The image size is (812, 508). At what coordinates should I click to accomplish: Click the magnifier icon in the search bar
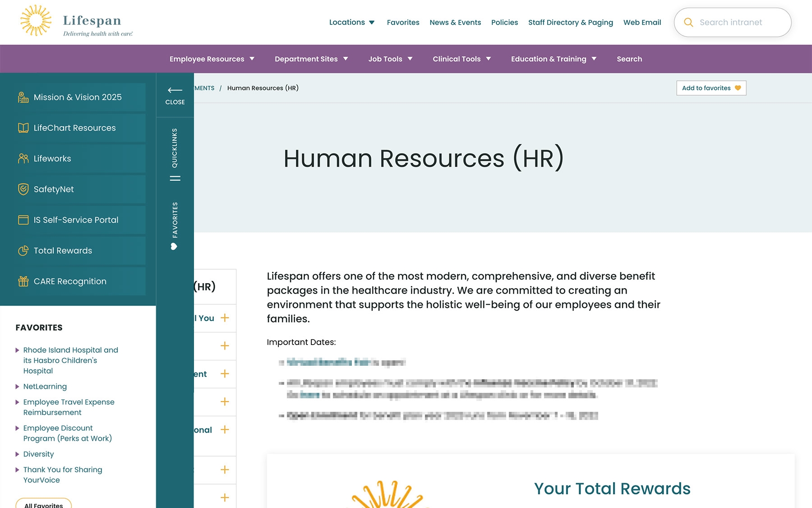688,22
